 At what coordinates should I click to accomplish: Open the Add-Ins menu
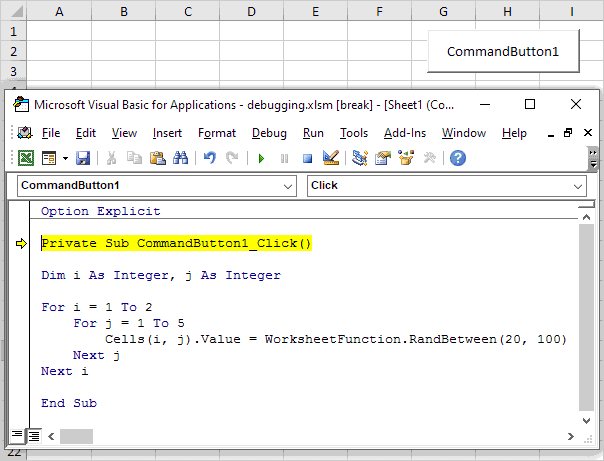tap(405, 133)
